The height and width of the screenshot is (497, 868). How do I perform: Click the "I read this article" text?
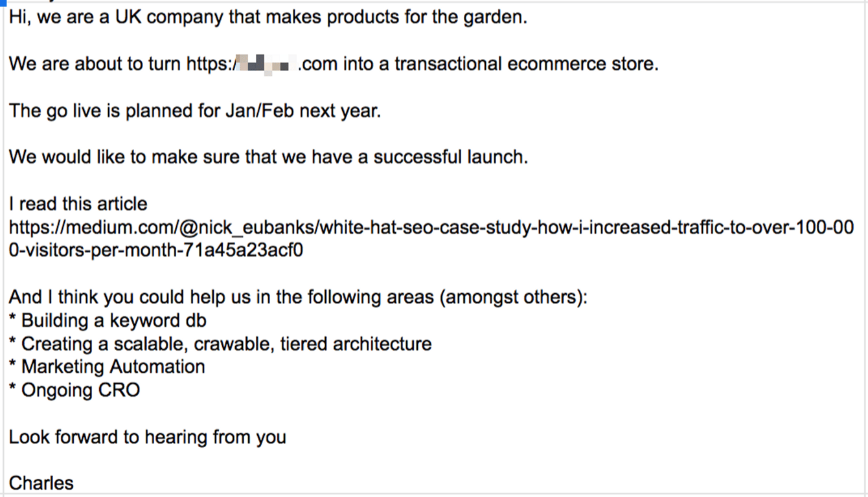pyautogui.click(x=78, y=204)
